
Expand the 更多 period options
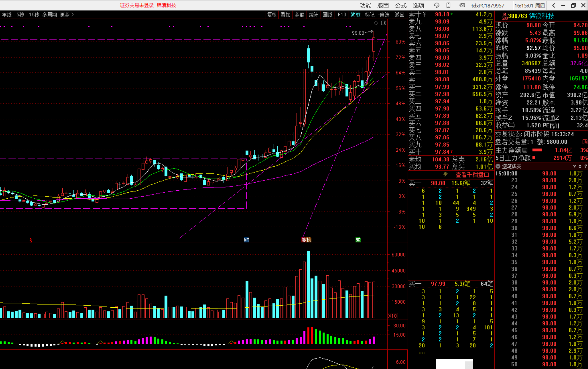click(x=67, y=15)
